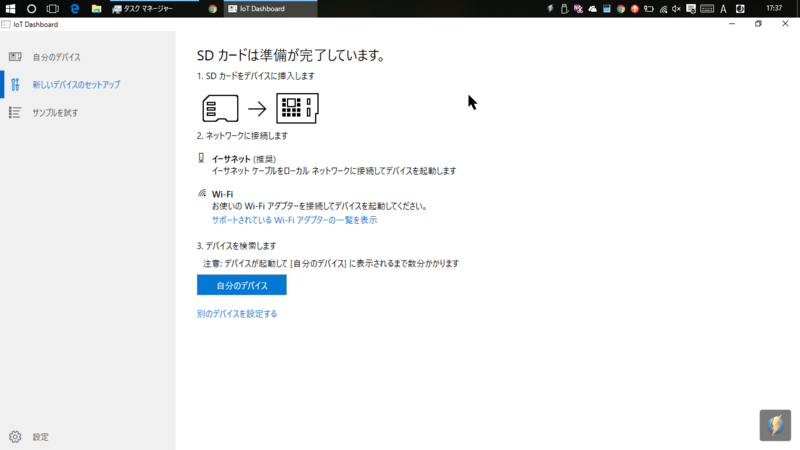The image size is (800, 450).
Task: Launch Edge browser from taskbar
Action: point(74,9)
